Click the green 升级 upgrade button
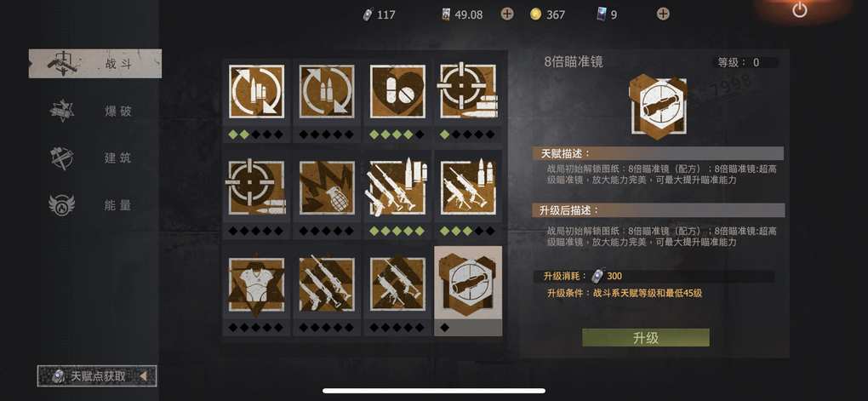 (645, 338)
